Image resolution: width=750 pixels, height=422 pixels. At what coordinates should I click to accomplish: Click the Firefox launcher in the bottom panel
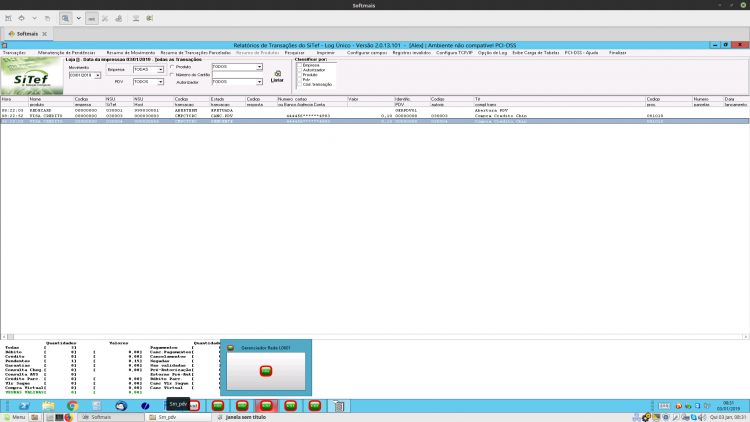(x=69, y=417)
